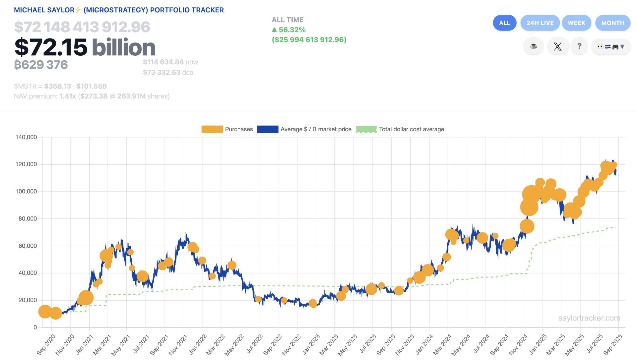
Task: Select the El Salvador flag icon
Action: click(608, 46)
